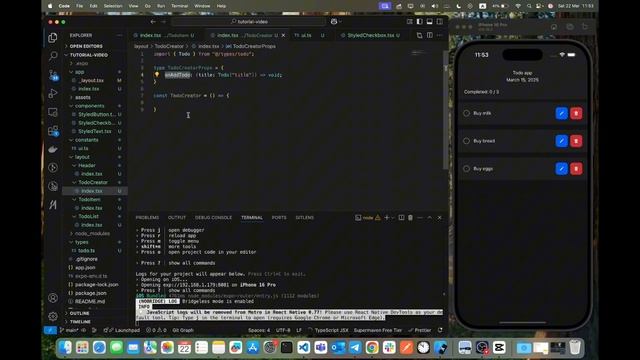Go back with the editor navigation arrow
Image resolution: width=640 pixels, height=360 pixels.
pyautogui.click(x=153, y=22)
